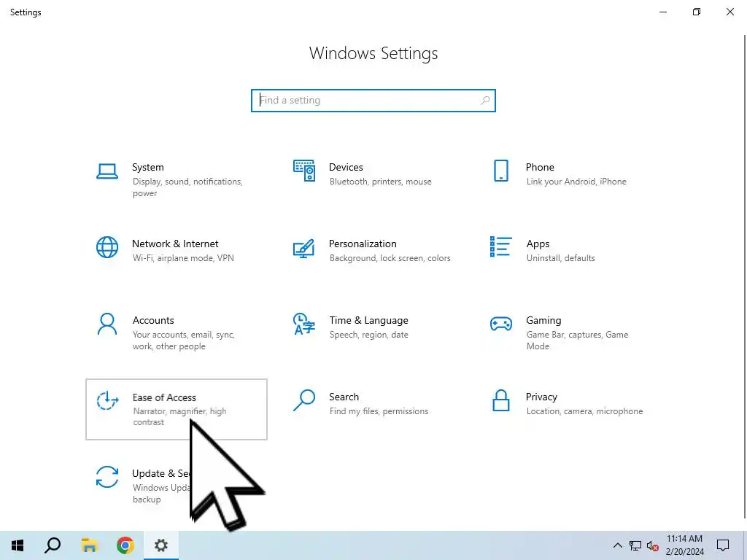Open the Gaming title
This screenshot has height=560, width=747.
543,321
